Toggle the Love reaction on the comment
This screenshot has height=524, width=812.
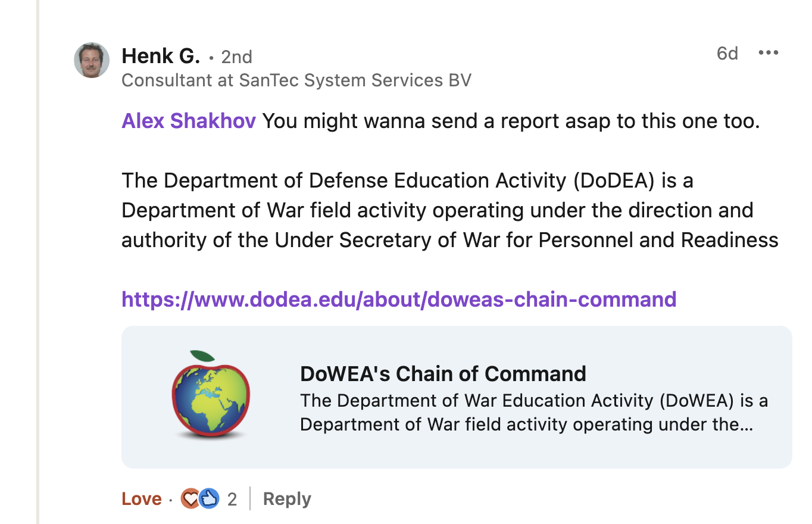point(141,498)
